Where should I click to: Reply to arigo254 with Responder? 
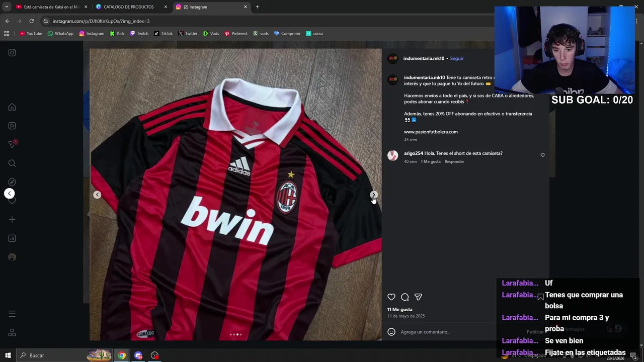pos(454,161)
